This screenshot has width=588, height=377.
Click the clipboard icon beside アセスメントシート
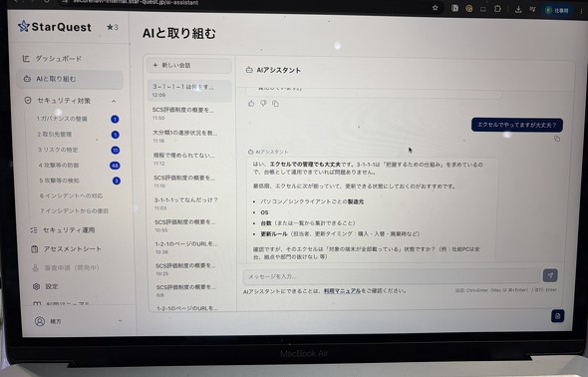click(34, 249)
